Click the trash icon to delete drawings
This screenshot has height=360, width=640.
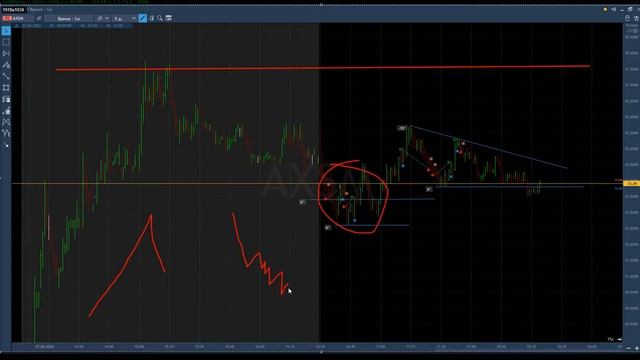pos(152,18)
